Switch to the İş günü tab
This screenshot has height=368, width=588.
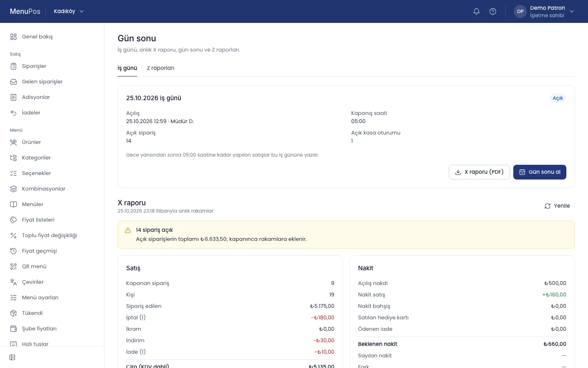(x=127, y=68)
